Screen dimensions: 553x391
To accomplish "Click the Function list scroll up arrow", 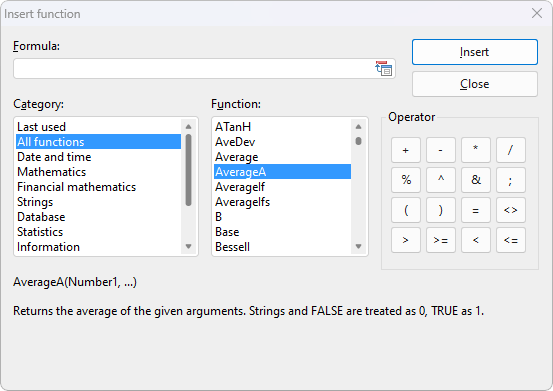I will tap(358, 127).
